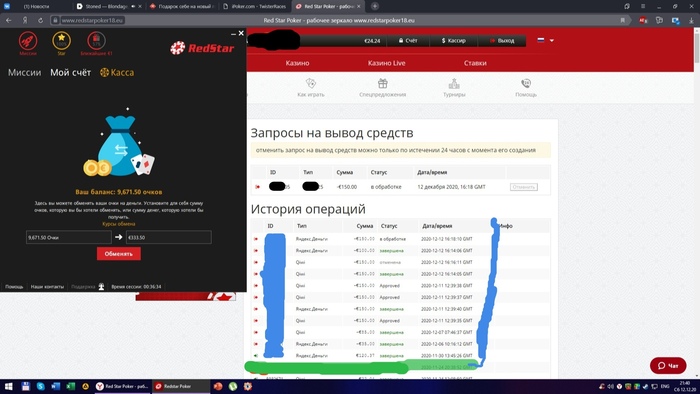Image resolution: width=700 pixels, height=394 pixels.
Task: Switch to Подарок себе на новый tab
Action: tap(182, 6)
